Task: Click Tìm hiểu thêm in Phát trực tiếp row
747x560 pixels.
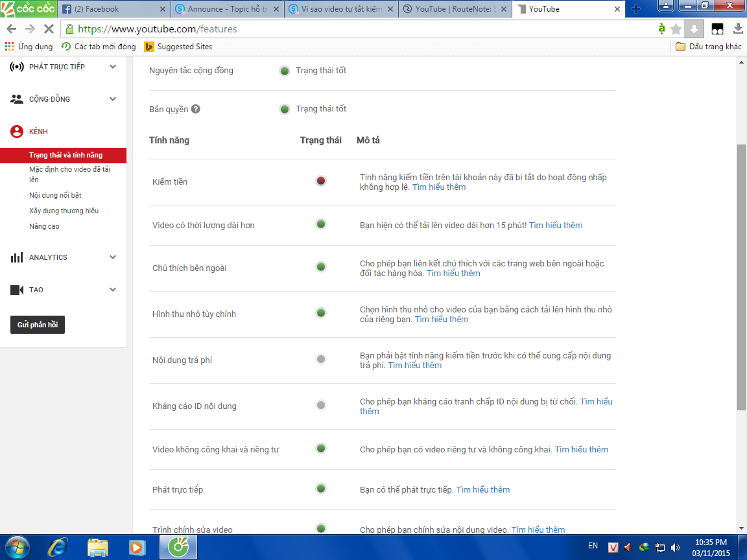Action: [x=482, y=489]
